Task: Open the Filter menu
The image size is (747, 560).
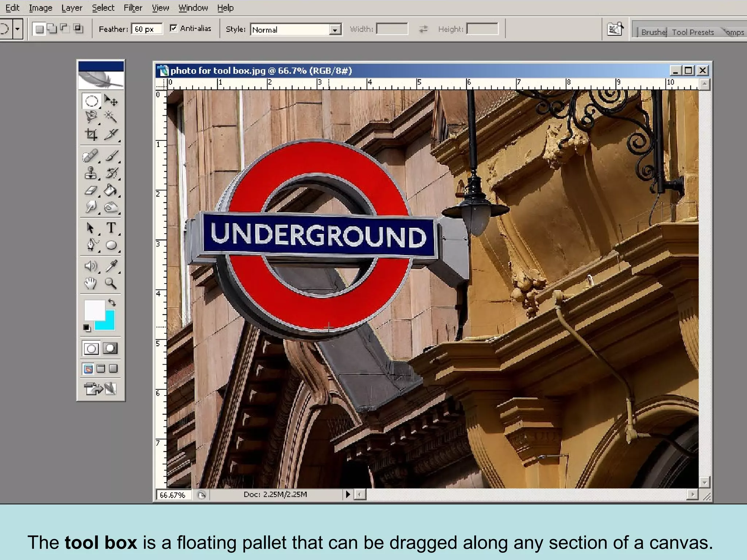Action: [x=133, y=8]
